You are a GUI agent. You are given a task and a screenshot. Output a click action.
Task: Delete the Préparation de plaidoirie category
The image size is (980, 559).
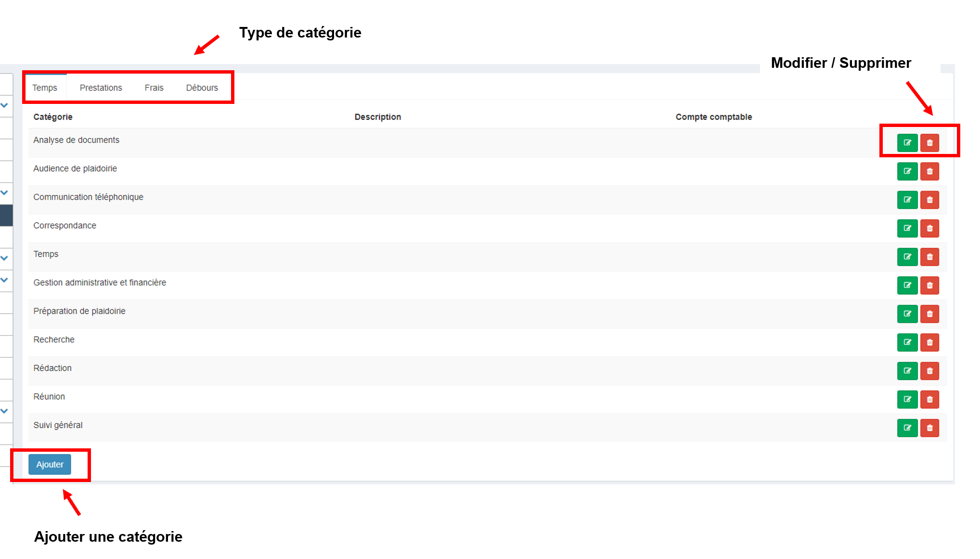[x=929, y=314]
